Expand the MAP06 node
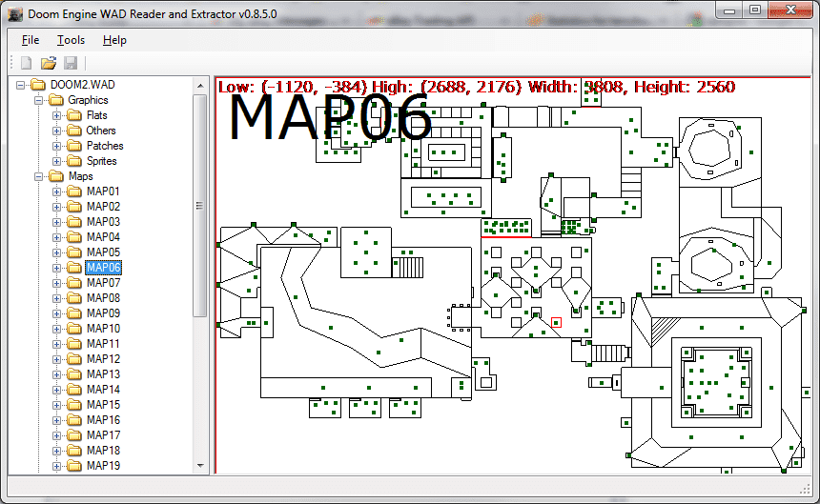Image resolution: width=820 pixels, height=504 pixels. [x=56, y=268]
